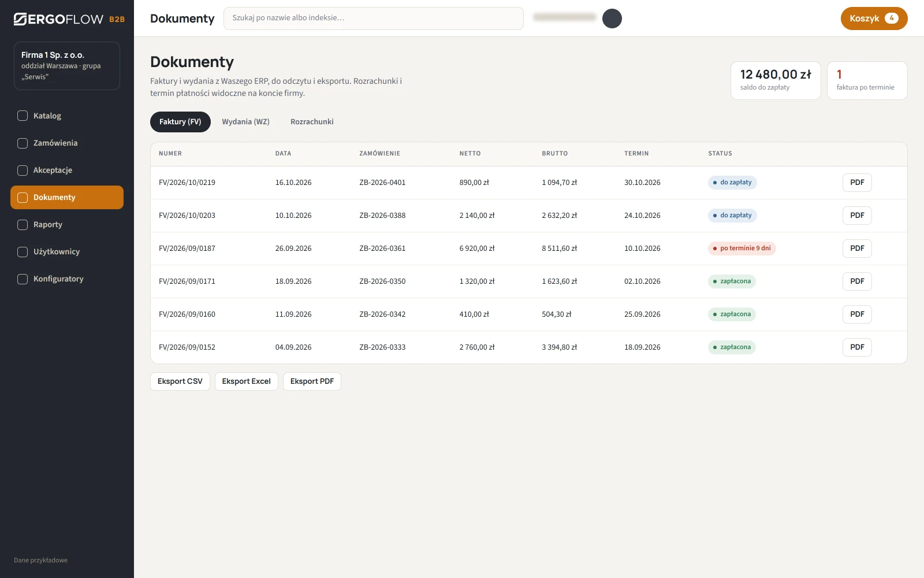Download PDF for invoice FV/2026/10/0203
This screenshot has height=578, width=924.
[x=857, y=216]
